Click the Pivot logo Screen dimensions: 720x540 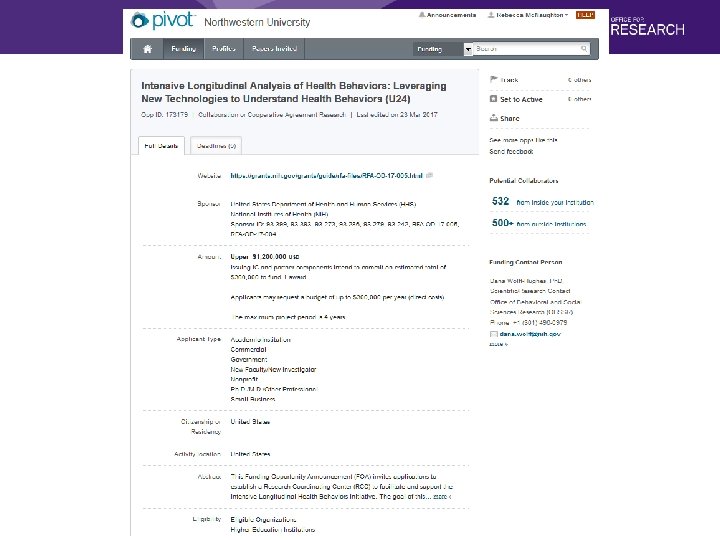coord(163,20)
